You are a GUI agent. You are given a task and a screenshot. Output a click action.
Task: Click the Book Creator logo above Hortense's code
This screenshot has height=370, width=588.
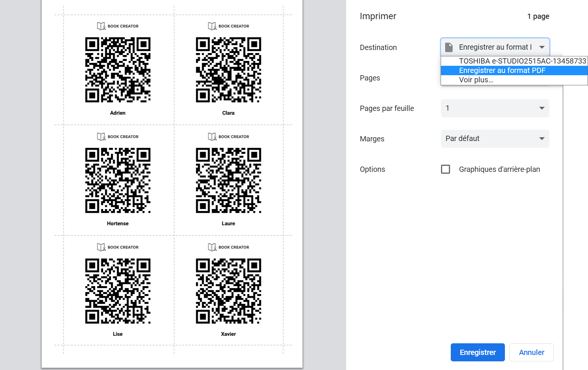pyautogui.click(x=118, y=136)
